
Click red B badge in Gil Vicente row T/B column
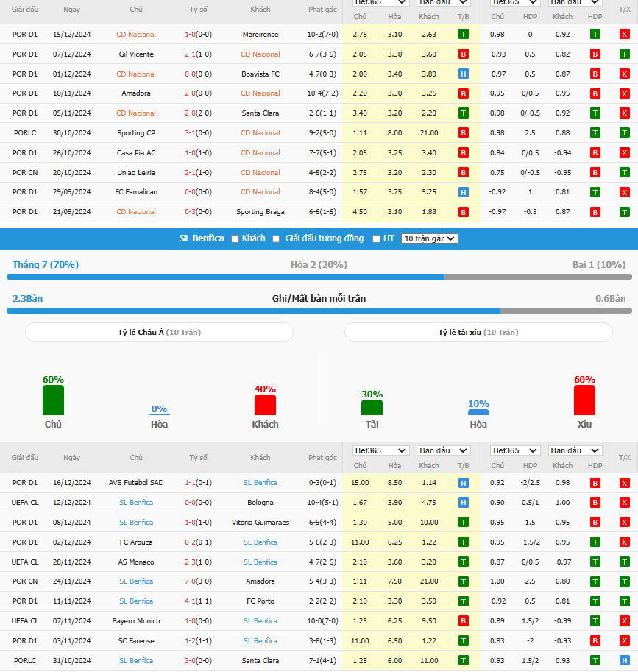click(x=463, y=54)
